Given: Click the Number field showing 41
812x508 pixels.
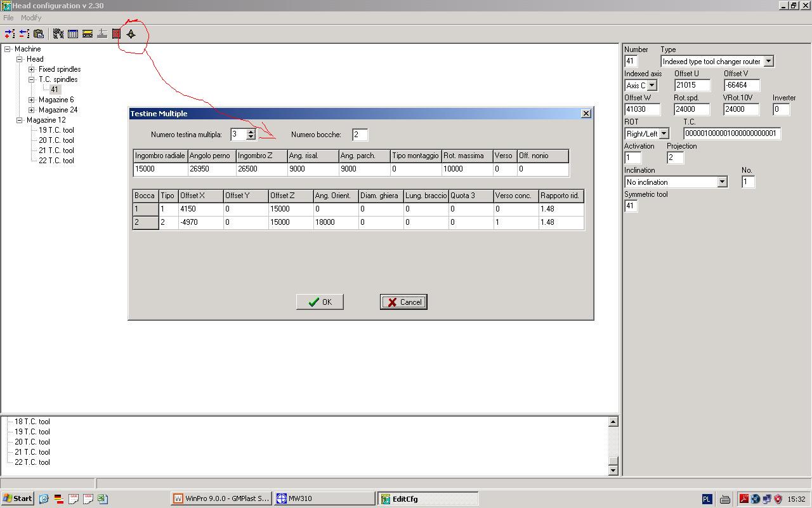Looking at the screenshot, I should tap(631, 62).
